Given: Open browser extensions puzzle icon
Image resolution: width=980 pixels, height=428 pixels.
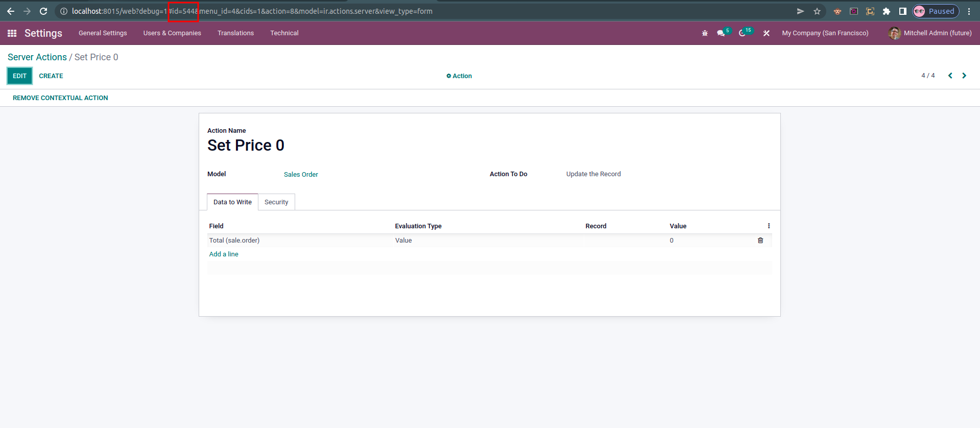Looking at the screenshot, I should (887, 11).
